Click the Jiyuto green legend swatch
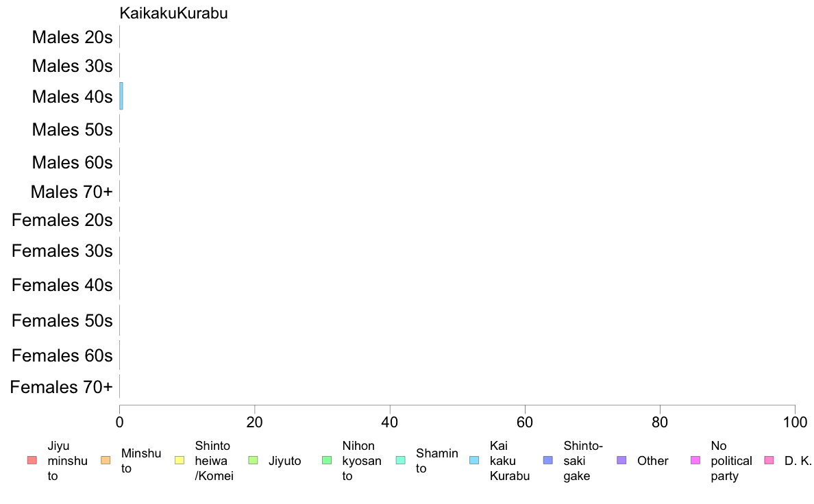This screenshot has height=504, width=814. [254, 460]
